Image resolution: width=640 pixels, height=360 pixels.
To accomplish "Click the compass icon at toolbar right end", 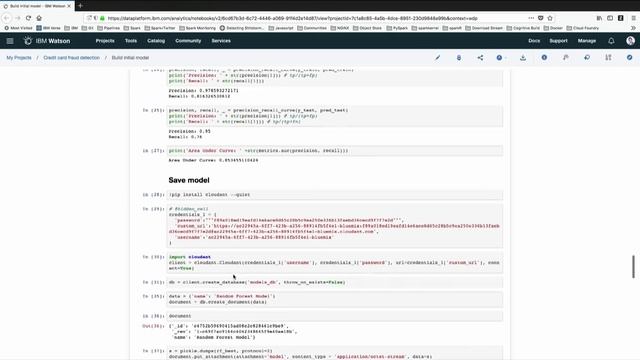I will click(629, 58).
